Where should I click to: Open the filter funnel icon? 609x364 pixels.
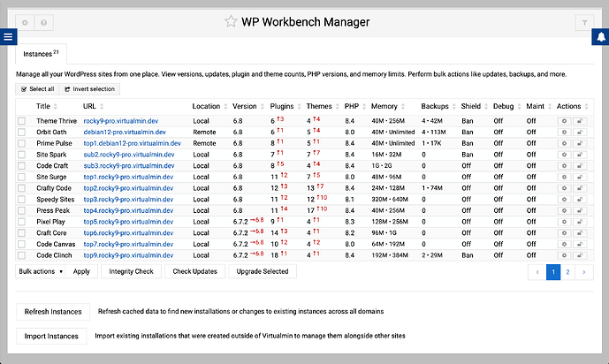tap(584, 22)
